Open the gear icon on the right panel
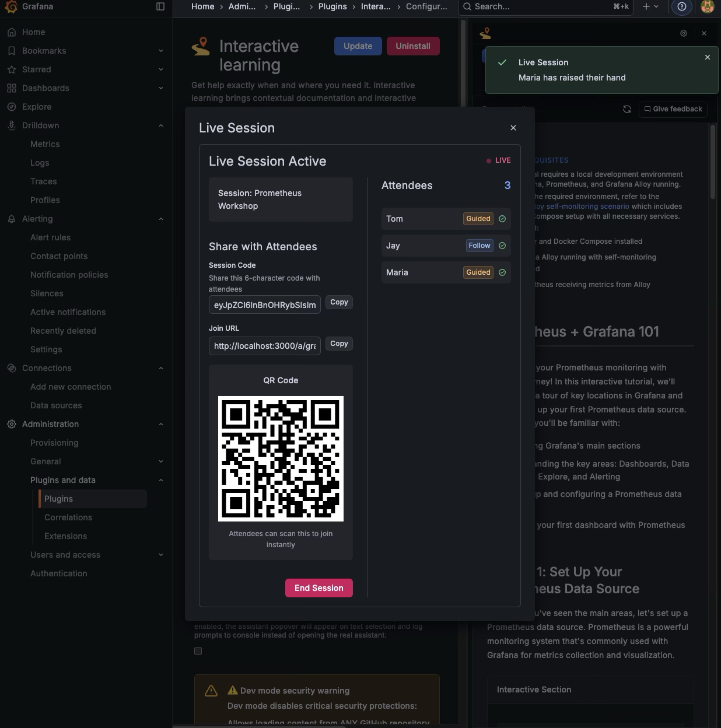Viewport: 721px width, 728px height. coord(684,33)
